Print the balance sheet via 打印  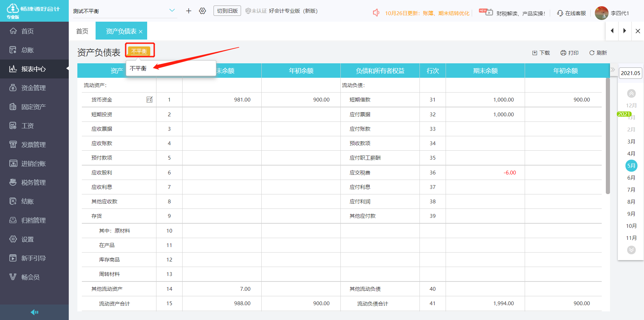click(569, 53)
